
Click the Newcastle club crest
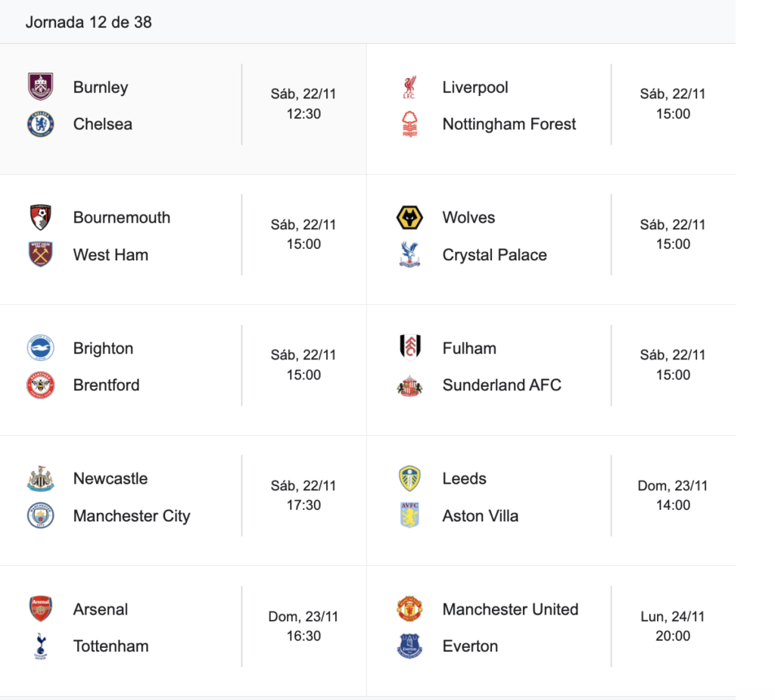tap(41, 479)
